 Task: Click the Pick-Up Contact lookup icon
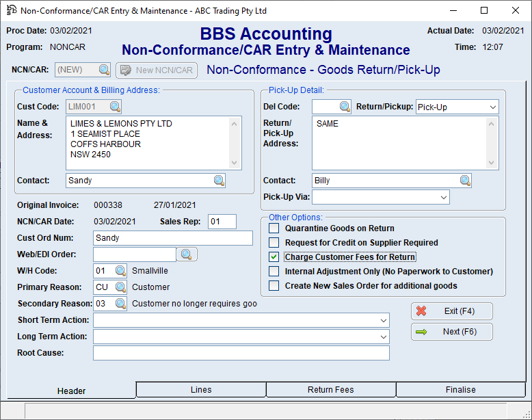(465, 181)
